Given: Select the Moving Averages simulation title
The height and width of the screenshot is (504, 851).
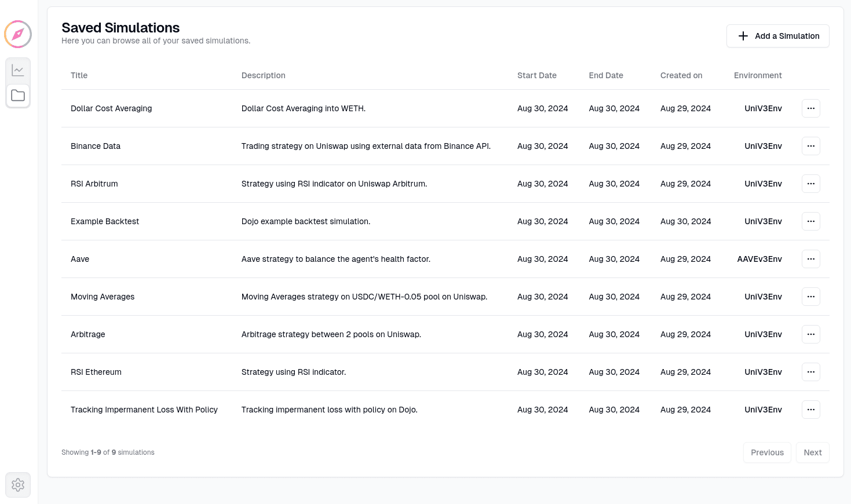Looking at the screenshot, I should pyautogui.click(x=103, y=297).
